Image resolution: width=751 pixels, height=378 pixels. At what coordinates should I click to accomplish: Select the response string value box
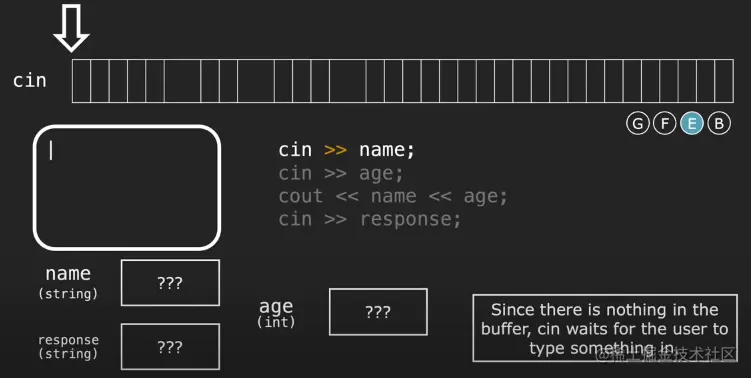pos(171,347)
